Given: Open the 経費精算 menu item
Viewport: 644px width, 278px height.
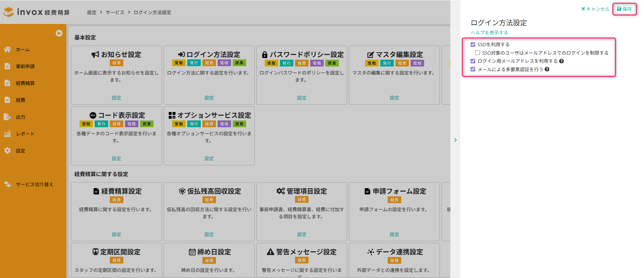Looking at the screenshot, I should 25,83.
